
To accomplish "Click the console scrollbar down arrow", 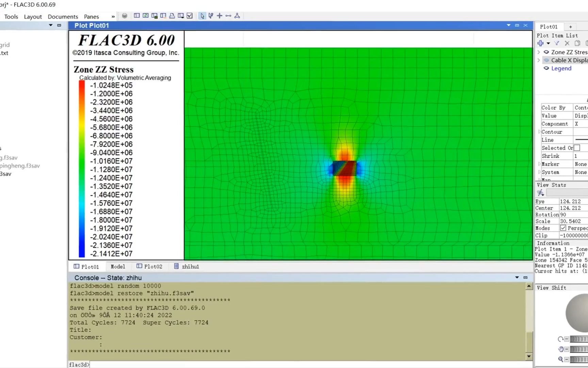I will 529,356.
